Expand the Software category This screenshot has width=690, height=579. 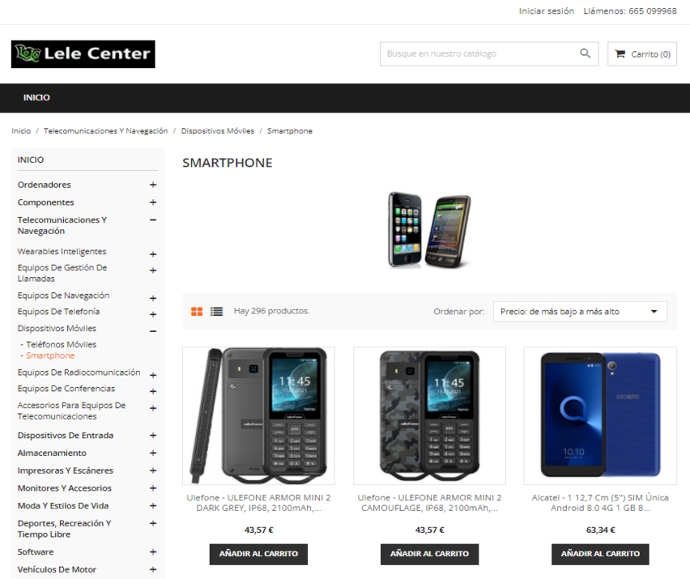click(153, 552)
